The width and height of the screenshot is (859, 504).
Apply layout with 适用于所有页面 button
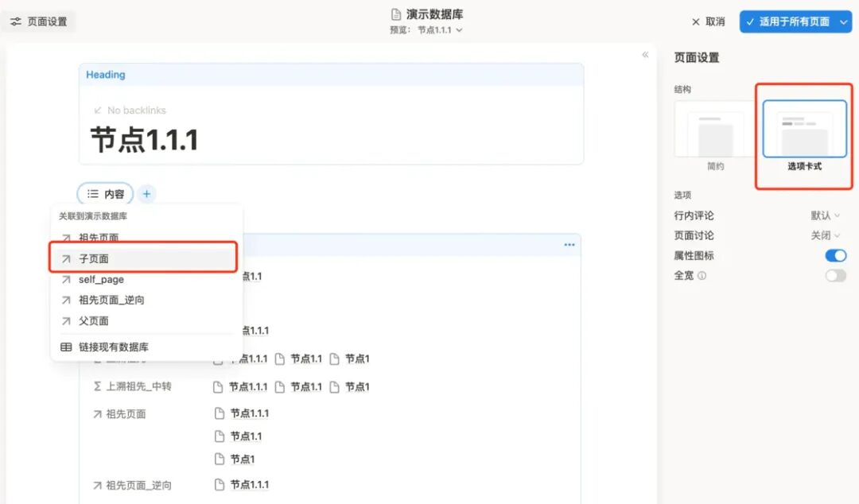point(787,22)
